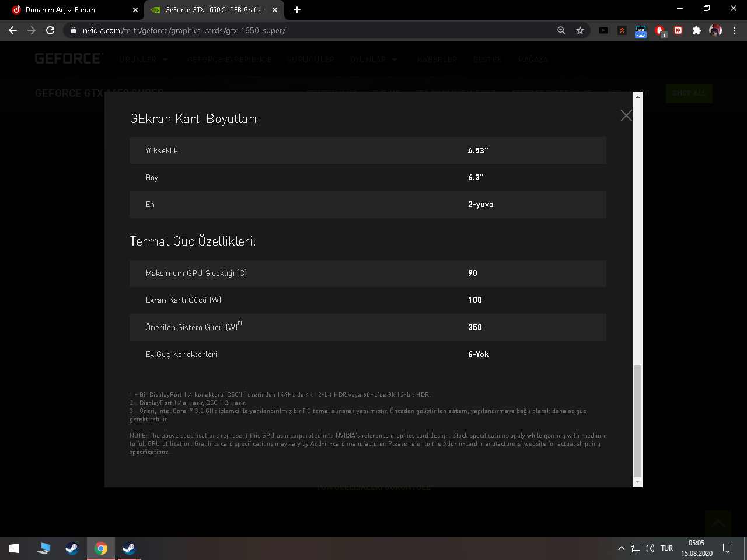Open the Chrome three-dot menu

click(x=734, y=30)
